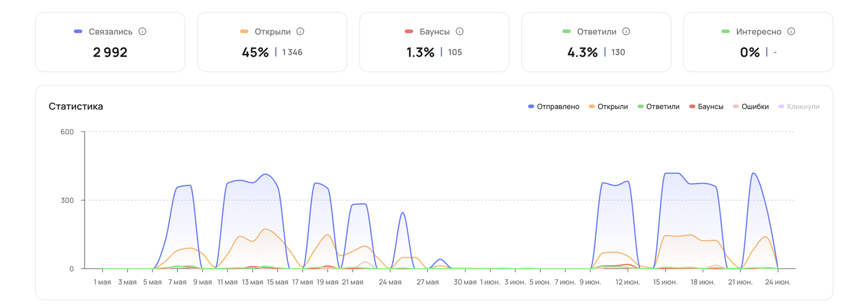Viewport: 868px width, 308px height.
Task: Click the blue Связались color marker
Action: [78, 32]
